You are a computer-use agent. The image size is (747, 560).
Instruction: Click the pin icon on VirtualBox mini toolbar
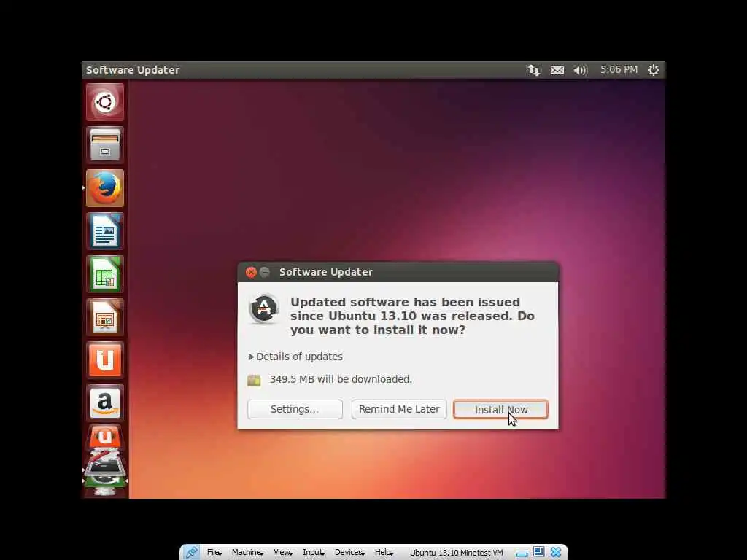192,553
